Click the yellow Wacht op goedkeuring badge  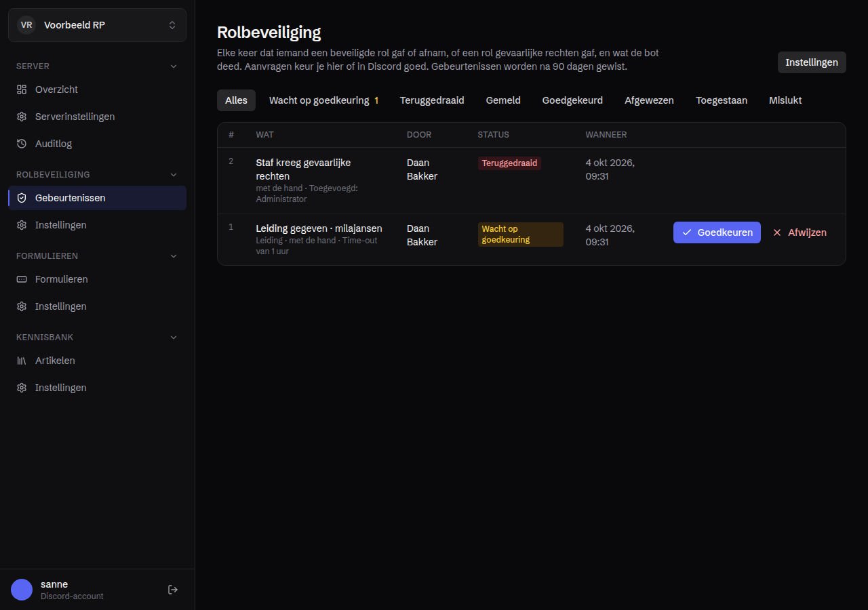(520, 235)
